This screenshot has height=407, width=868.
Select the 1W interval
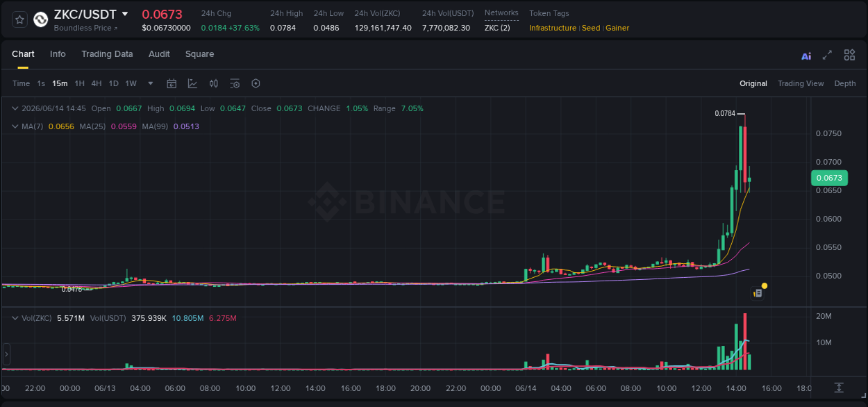(x=131, y=83)
